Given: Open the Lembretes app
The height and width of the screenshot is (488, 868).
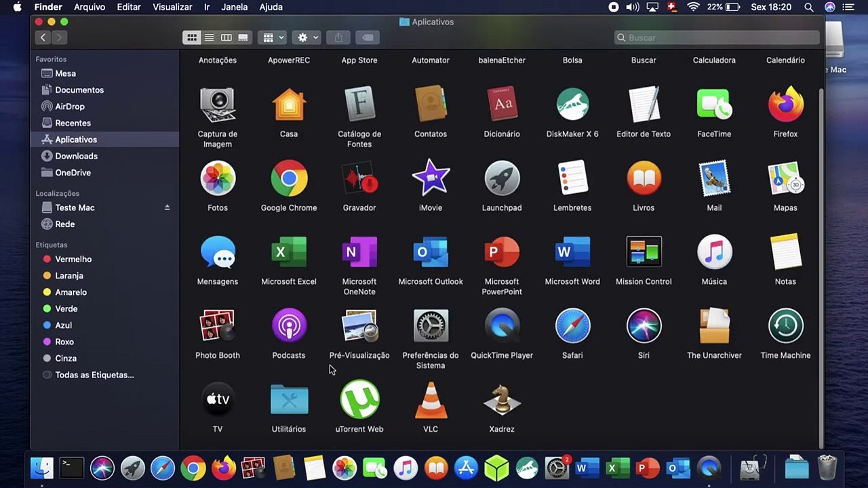Looking at the screenshot, I should (x=572, y=179).
